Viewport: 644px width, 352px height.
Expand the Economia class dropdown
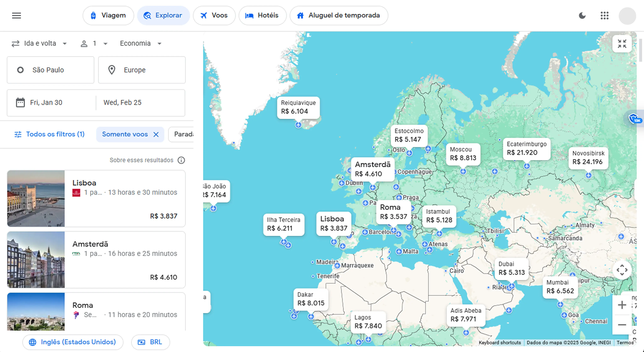141,44
